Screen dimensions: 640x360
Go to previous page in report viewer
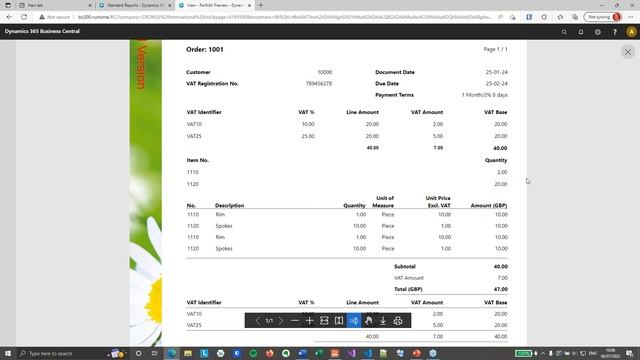[258, 321]
